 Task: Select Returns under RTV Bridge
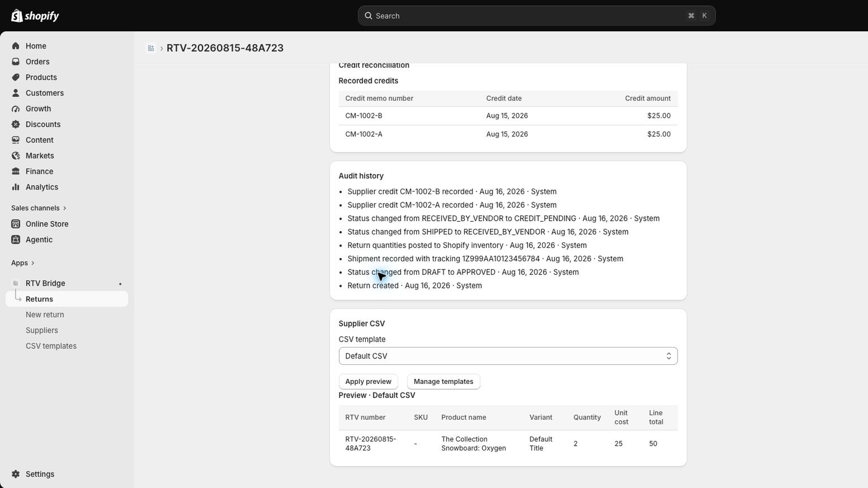tap(67, 299)
